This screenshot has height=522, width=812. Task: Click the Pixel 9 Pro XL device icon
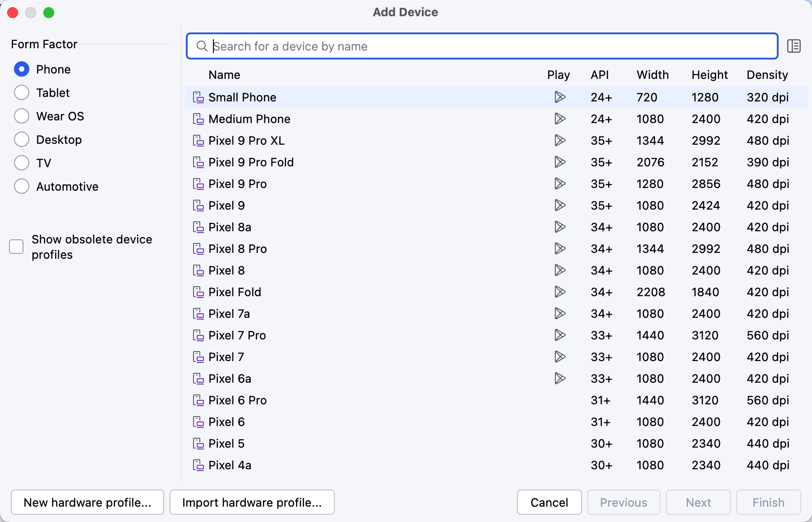(x=198, y=141)
